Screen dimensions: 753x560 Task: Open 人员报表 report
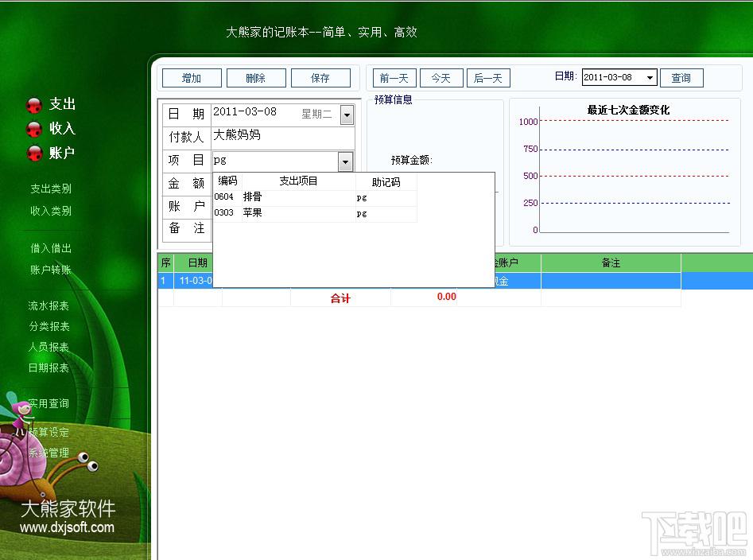pos(49,348)
